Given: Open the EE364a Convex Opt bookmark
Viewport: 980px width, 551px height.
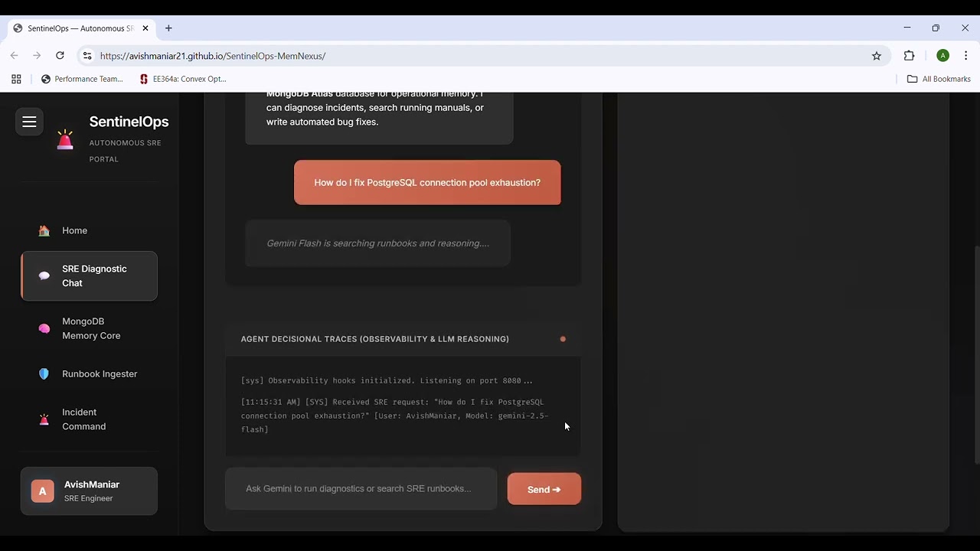Looking at the screenshot, I should (x=183, y=79).
